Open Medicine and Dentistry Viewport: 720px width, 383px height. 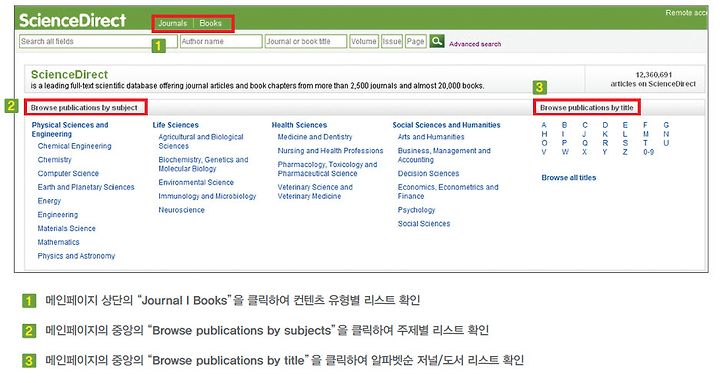point(315,137)
